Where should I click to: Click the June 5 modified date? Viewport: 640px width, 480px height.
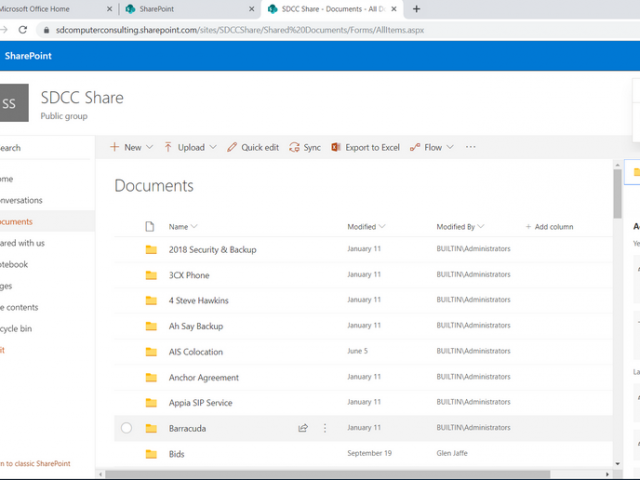pos(358,351)
